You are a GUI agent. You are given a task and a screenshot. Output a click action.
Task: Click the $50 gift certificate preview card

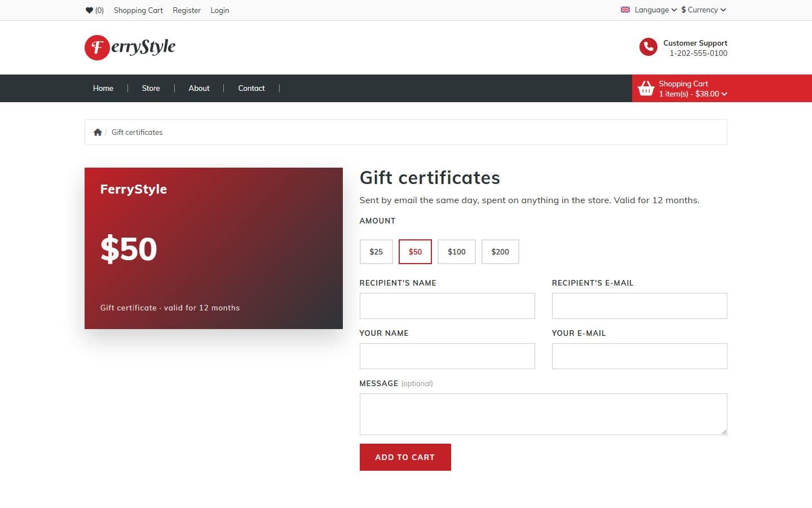click(x=214, y=248)
